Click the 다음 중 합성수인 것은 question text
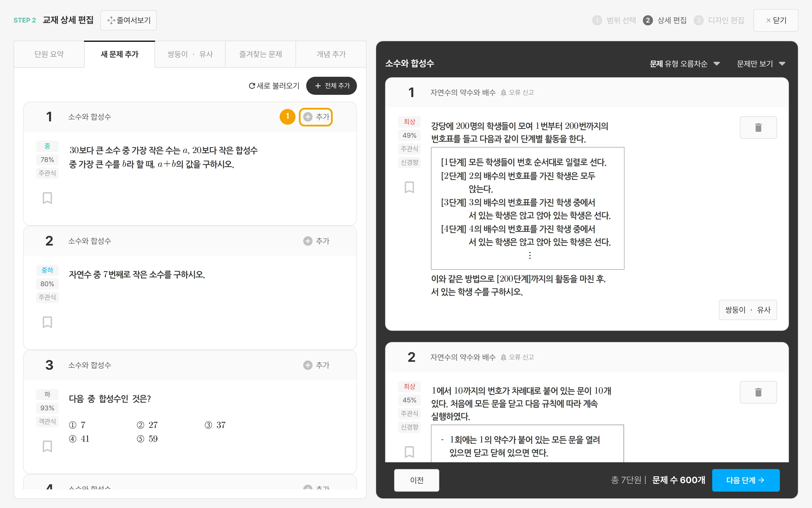The width and height of the screenshot is (812, 508). (x=110, y=399)
